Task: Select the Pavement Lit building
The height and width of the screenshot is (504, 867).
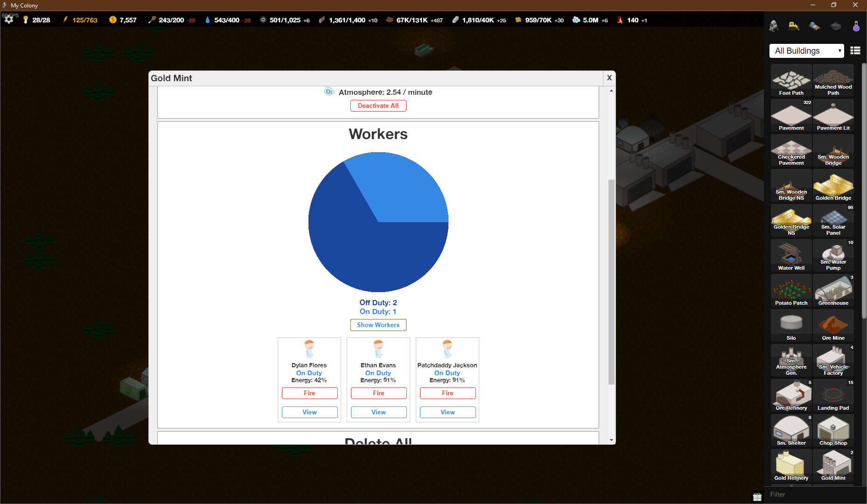Action: pos(833,115)
